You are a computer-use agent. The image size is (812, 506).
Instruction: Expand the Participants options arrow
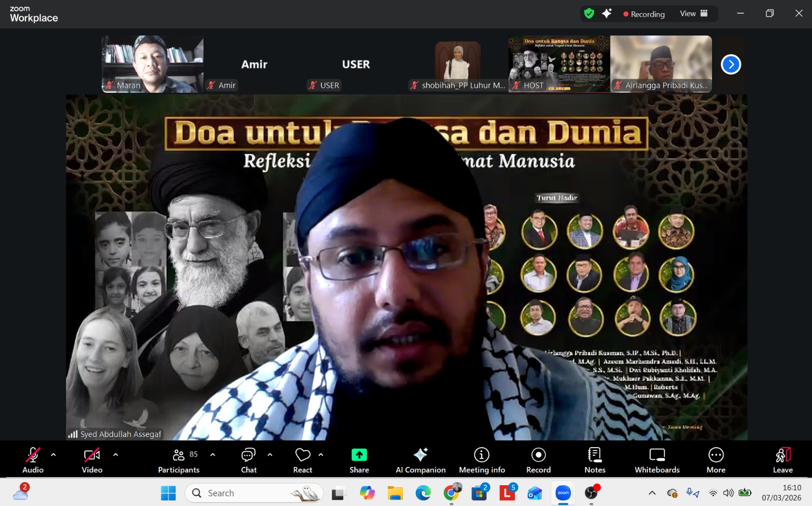213,455
